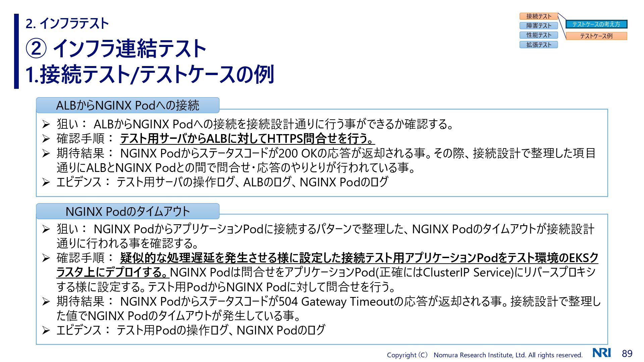Click arrow bullet before first 期待結果
The width and height of the screenshot is (644, 362).
(x=46, y=154)
